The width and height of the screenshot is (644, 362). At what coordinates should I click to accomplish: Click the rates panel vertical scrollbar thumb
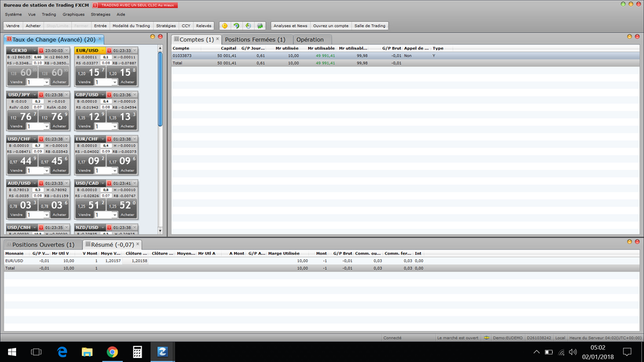click(160, 88)
